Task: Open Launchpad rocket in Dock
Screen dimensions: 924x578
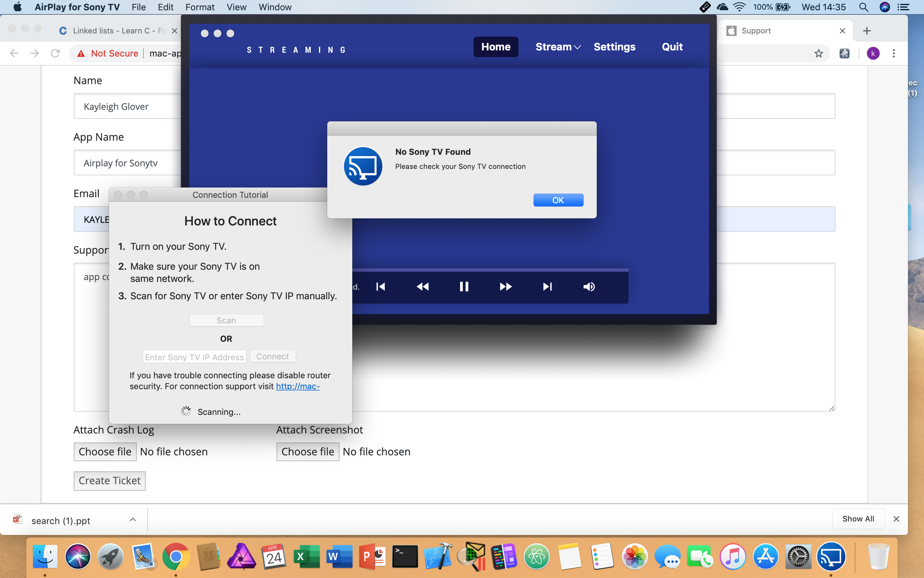Action: pyautogui.click(x=110, y=556)
